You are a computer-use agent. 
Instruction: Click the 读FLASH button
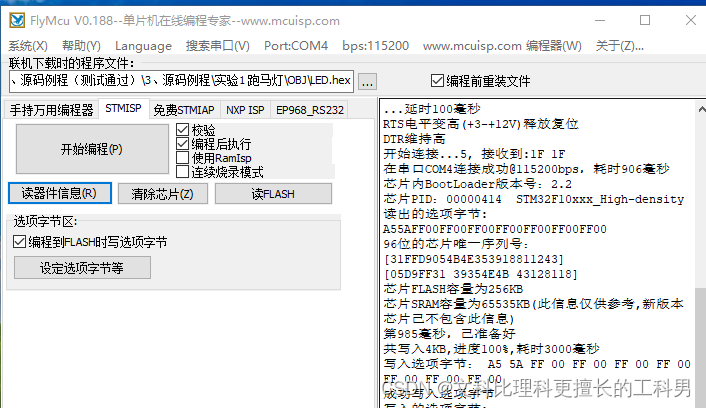pyautogui.click(x=273, y=194)
